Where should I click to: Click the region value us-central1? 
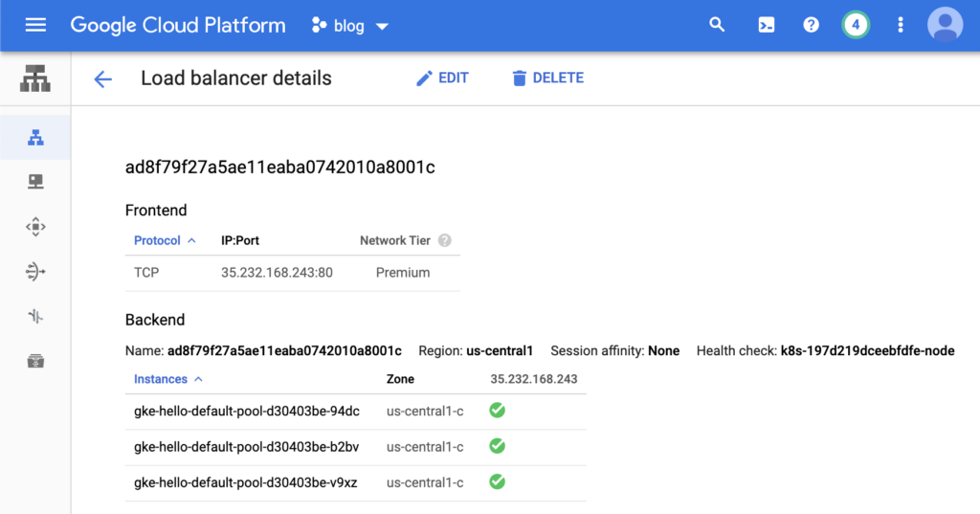pos(500,350)
